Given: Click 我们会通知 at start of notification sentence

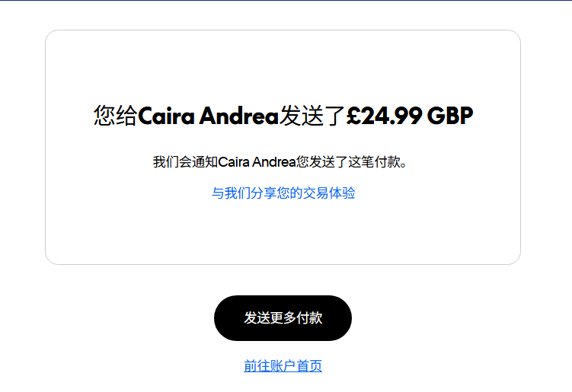Looking at the screenshot, I should pyautogui.click(x=185, y=162).
